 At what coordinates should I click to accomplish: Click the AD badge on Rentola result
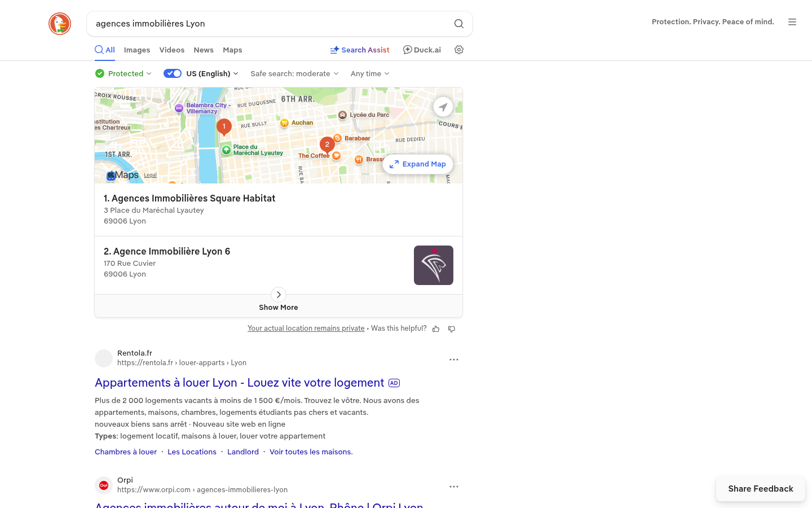(394, 383)
